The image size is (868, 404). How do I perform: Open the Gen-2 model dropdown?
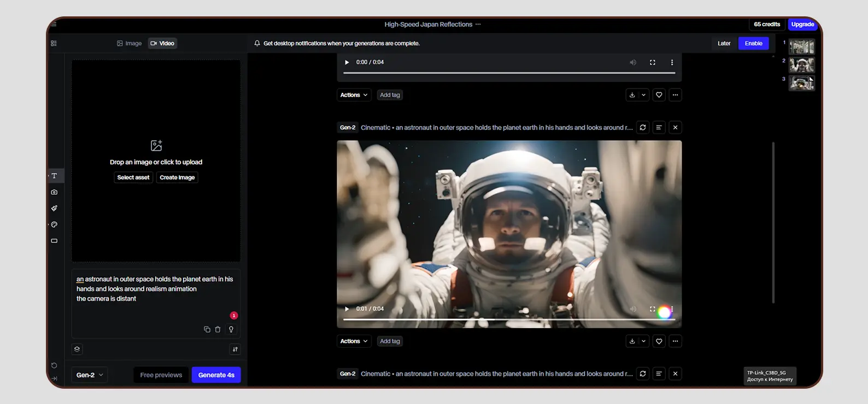point(90,375)
